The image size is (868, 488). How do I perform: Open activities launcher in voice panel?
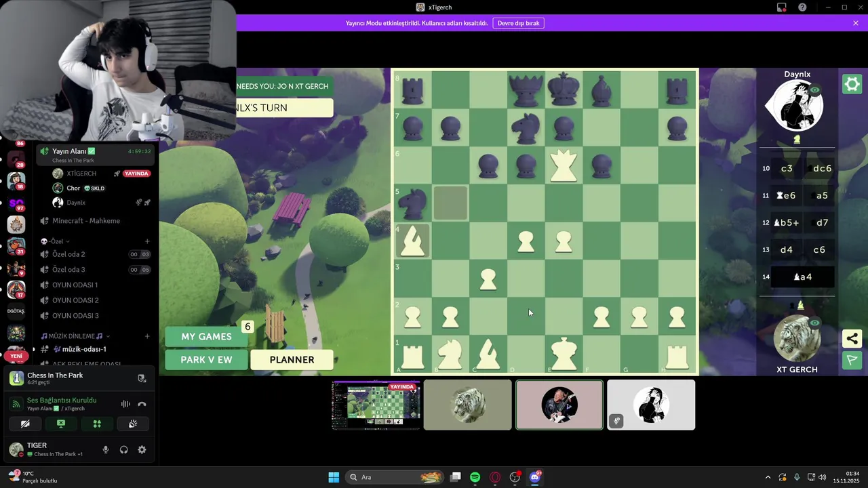(x=97, y=424)
